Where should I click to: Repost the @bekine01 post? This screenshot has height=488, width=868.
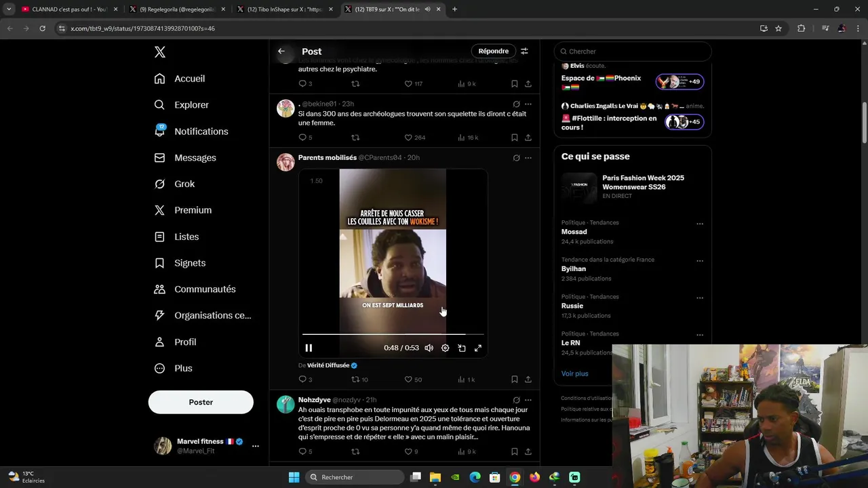pyautogui.click(x=355, y=138)
